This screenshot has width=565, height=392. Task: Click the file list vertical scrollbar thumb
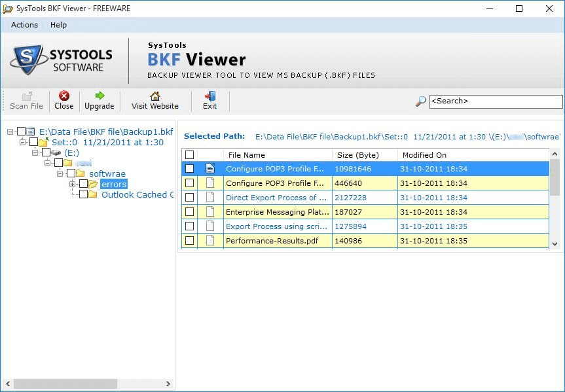coord(555,177)
